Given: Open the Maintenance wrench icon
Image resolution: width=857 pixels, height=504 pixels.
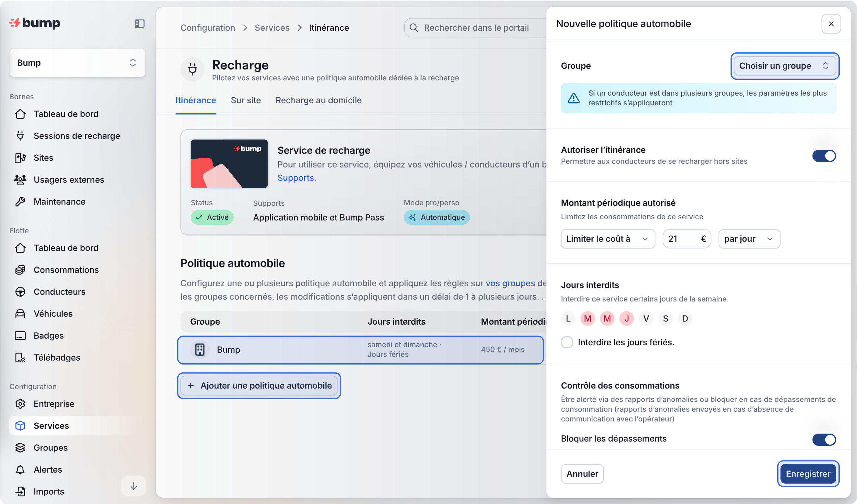Looking at the screenshot, I should [20, 202].
